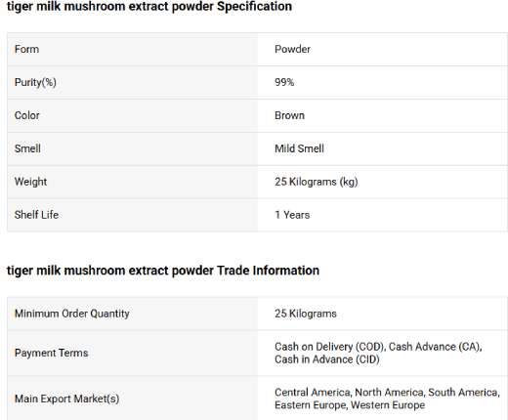This screenshot has height=420, width=508.
Task: Click the '99%' purity value
Action: (284, 82)
